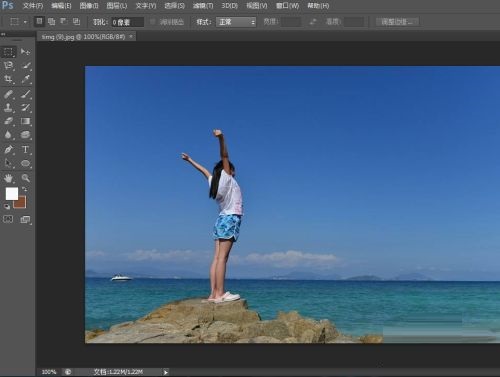Select the Crop tool
Viewport: 500px width, 377px height.
coord(8,79)
